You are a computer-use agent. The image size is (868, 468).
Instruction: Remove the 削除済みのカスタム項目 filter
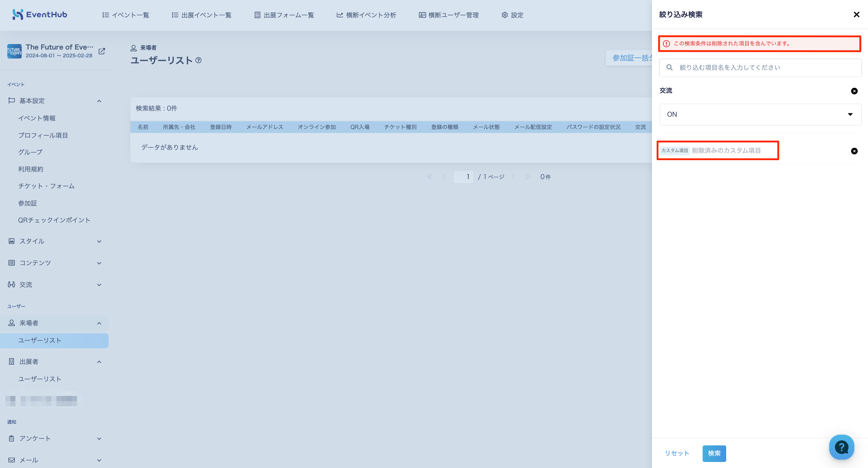tap(854, 151)
